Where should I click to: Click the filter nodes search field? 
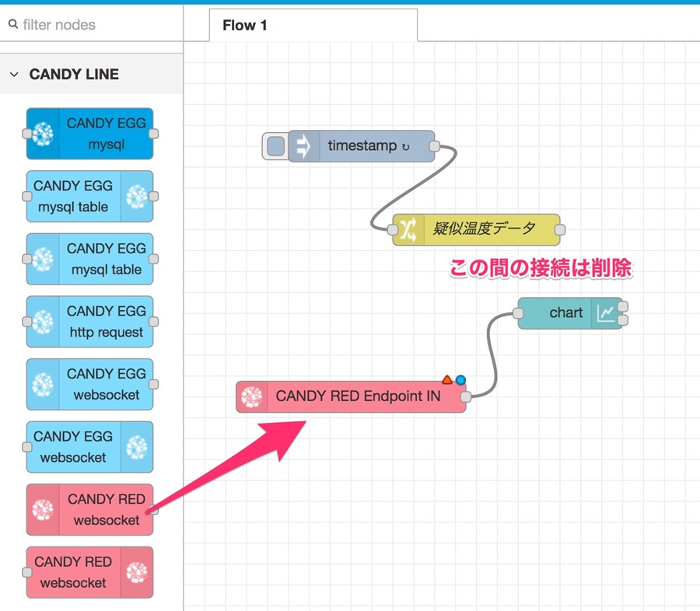click(x=91, y=25)
